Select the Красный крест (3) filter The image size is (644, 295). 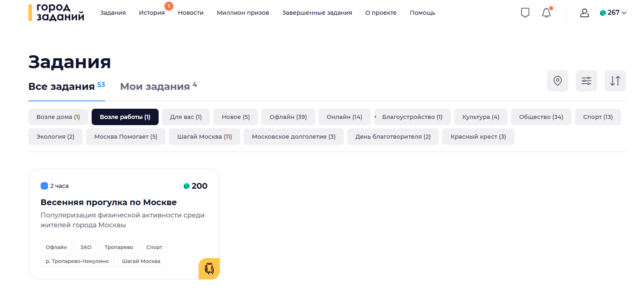pos(478,137)
